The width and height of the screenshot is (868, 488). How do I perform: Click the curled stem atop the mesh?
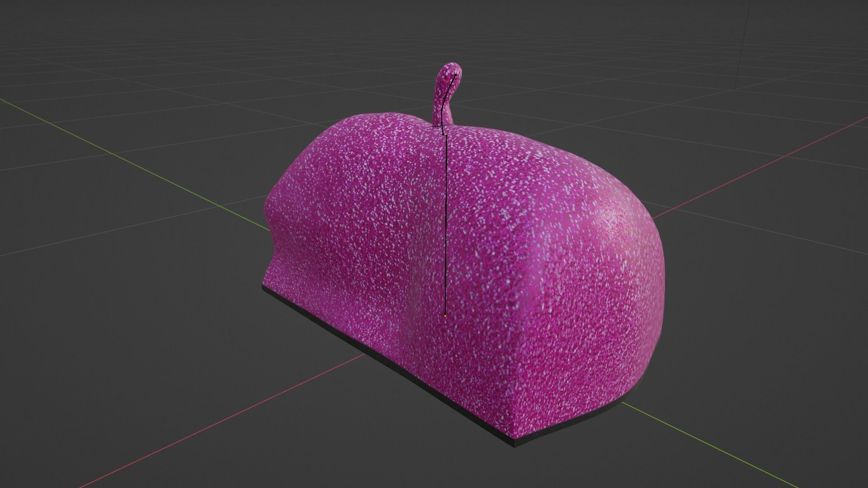click(446, 95)
